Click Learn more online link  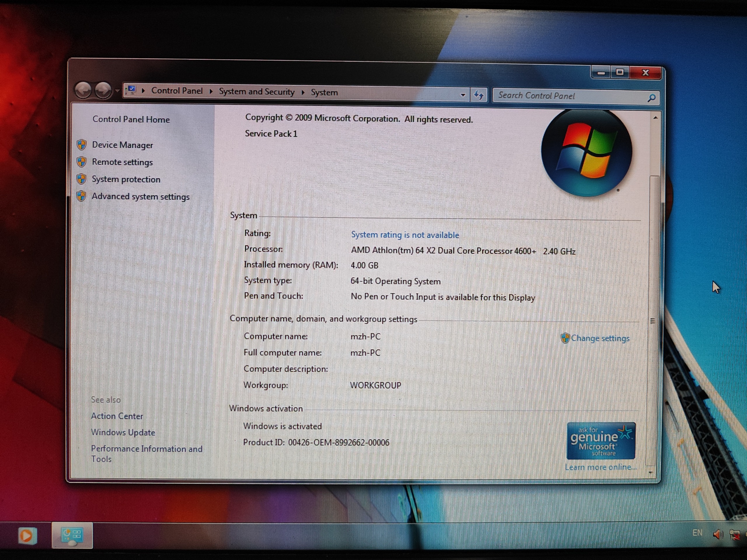601,467
